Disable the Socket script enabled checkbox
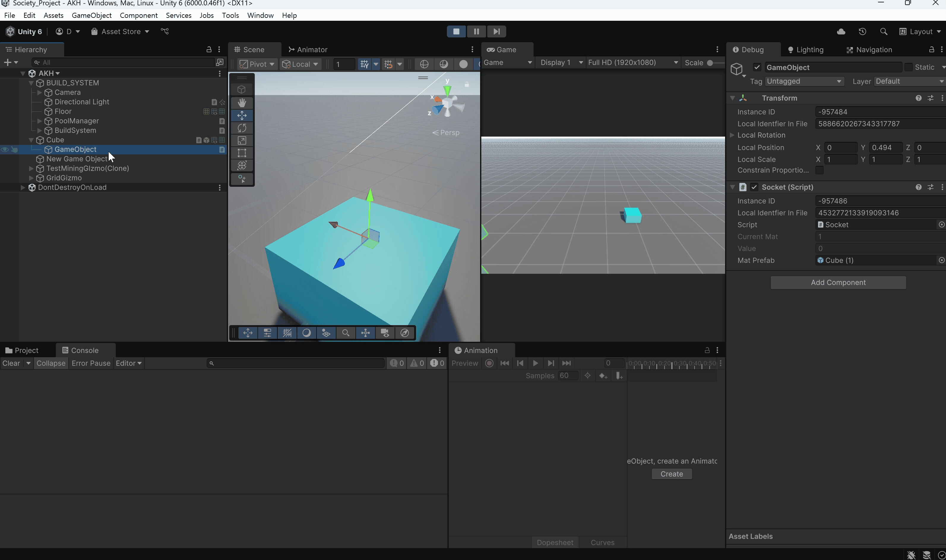Image resolution: width=946 pixels, height=560 pixels. tap(754, 187)
